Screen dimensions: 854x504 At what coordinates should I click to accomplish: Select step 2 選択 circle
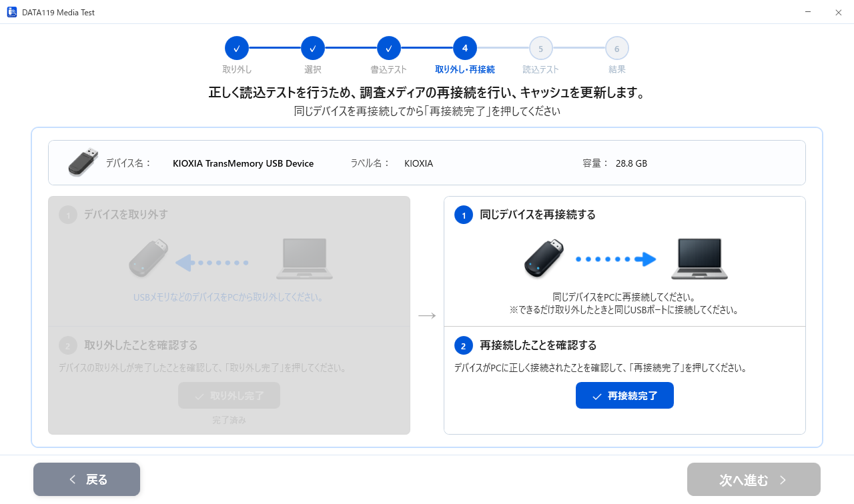pyautogui.click(x=313, y=48)
